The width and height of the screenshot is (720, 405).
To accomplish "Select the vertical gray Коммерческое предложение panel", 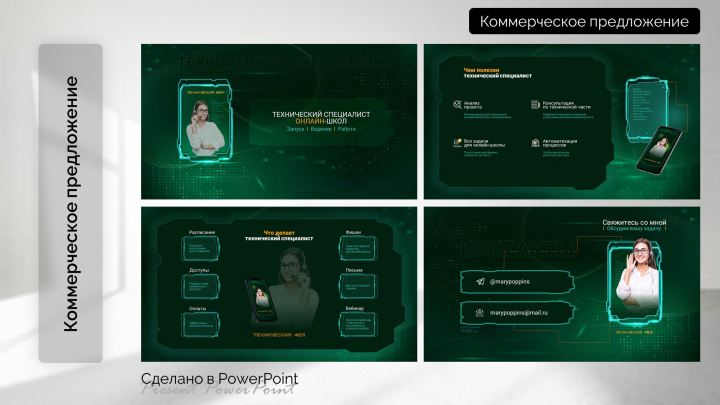I will (x=70, y=203).
